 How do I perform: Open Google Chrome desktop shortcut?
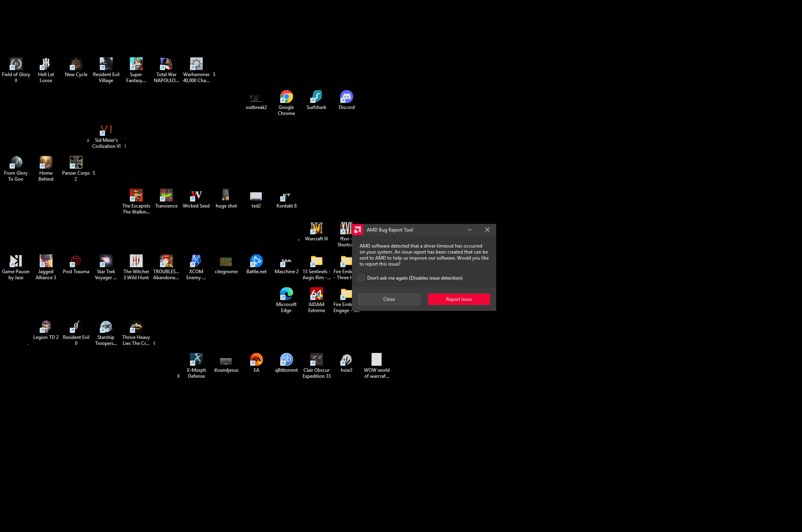[286, 97]
